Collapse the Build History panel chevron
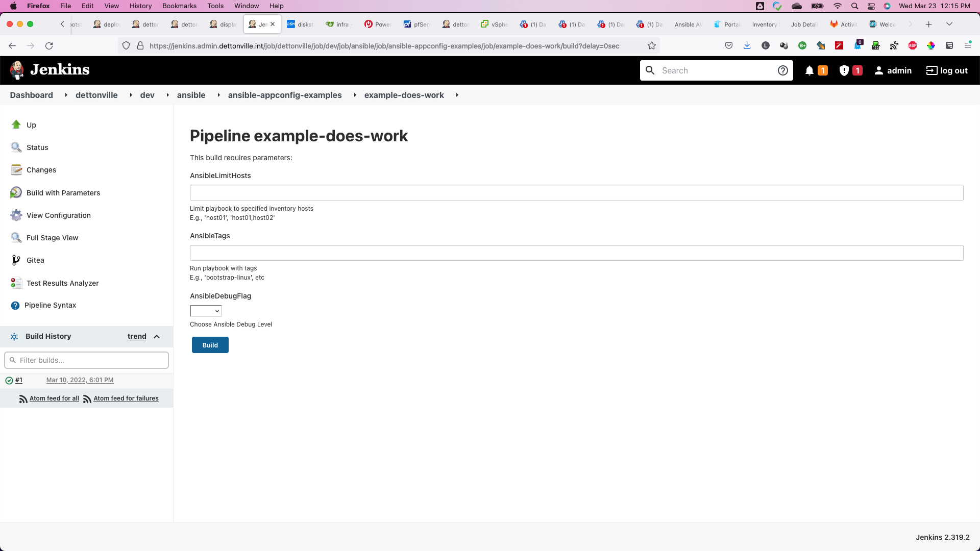The height and width of the screenshot is (551, 980). tap(157, 336)
